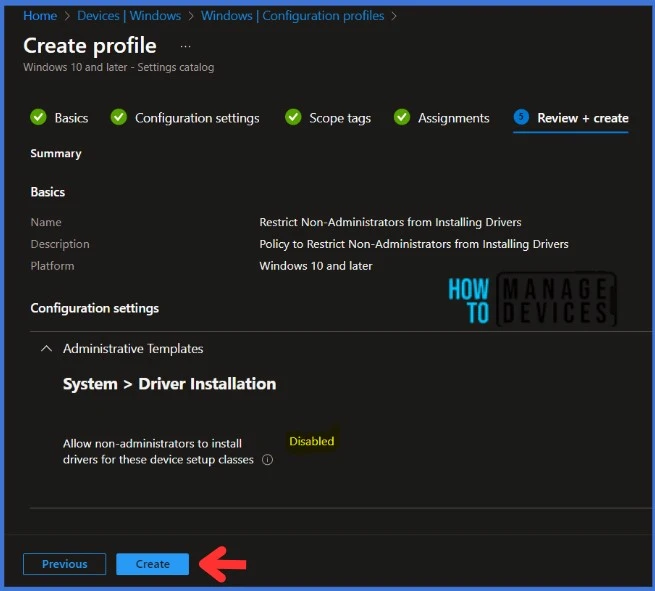
Task: Select the Review + create step
Action: coord(583,118)
